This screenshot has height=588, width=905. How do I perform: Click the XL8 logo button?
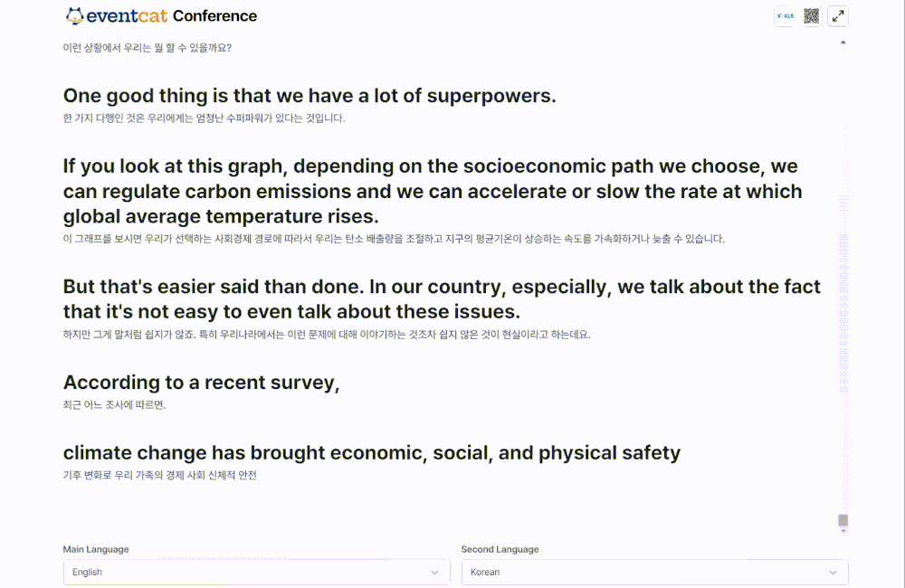pos(785,16)
